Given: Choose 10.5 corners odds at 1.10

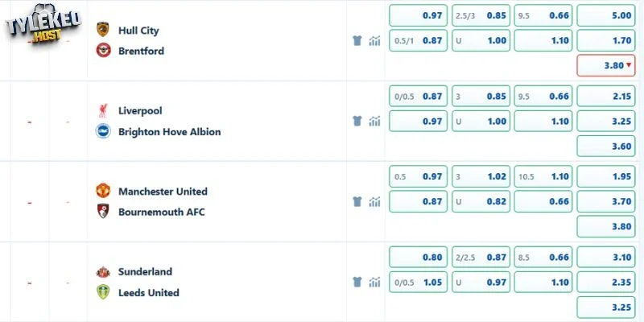Looking at the screenshot, I should pos(543,176).
